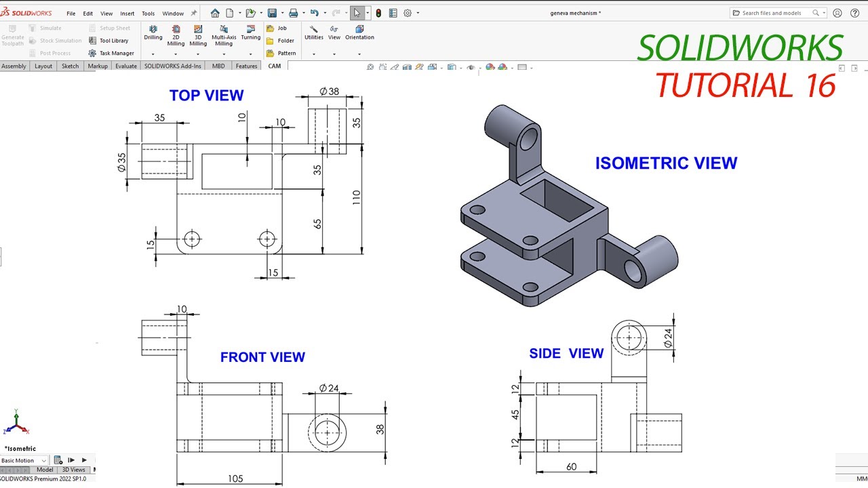868x488 pixels.
Task: Open the File menu
Action: 71,13
